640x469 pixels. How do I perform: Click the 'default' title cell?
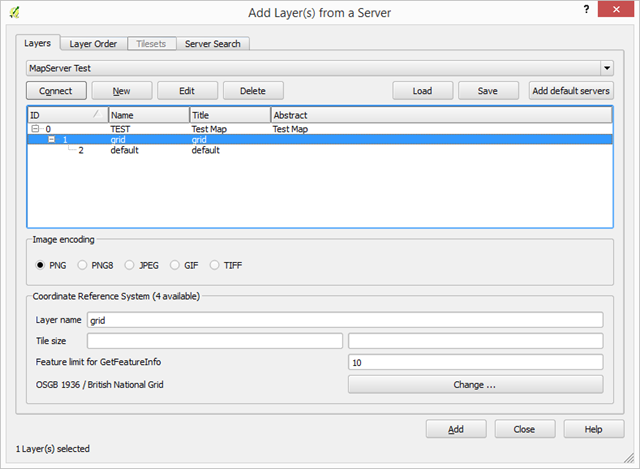(x=206, y=150)
